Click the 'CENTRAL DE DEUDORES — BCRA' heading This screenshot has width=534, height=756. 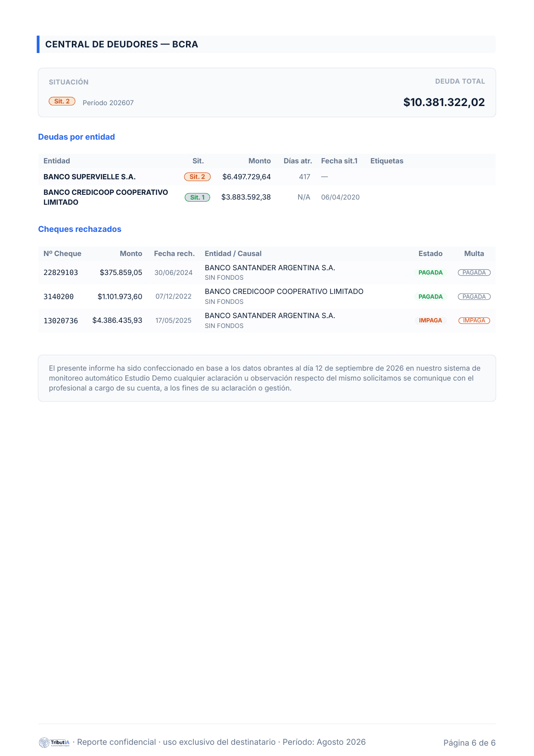(121, 44)
